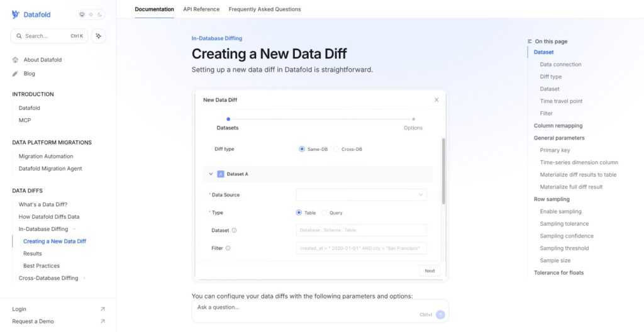Open the Data Source dropdown
This screenshot has width=644, height=332.
[361, 195]
